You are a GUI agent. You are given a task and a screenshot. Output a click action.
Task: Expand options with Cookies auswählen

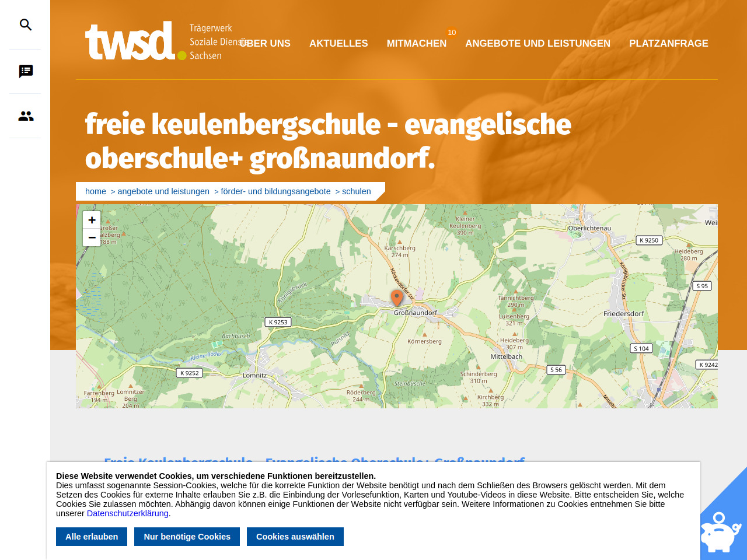pyautogui.click(x=295, y=537)
